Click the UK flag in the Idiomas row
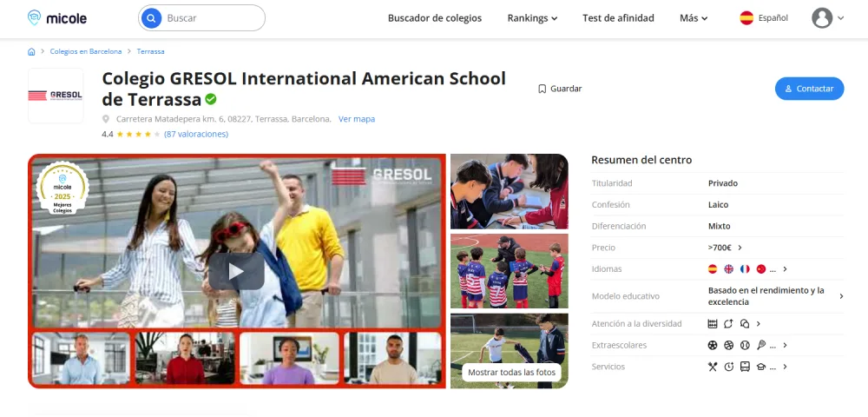 click(x=728, y=269)
